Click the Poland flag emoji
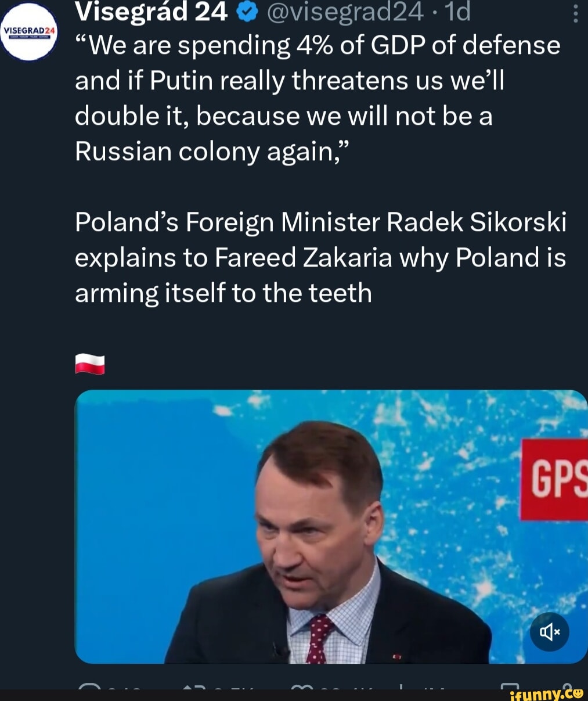The width and height of the screenshot is (588, 701). click(x=90, y=364)
